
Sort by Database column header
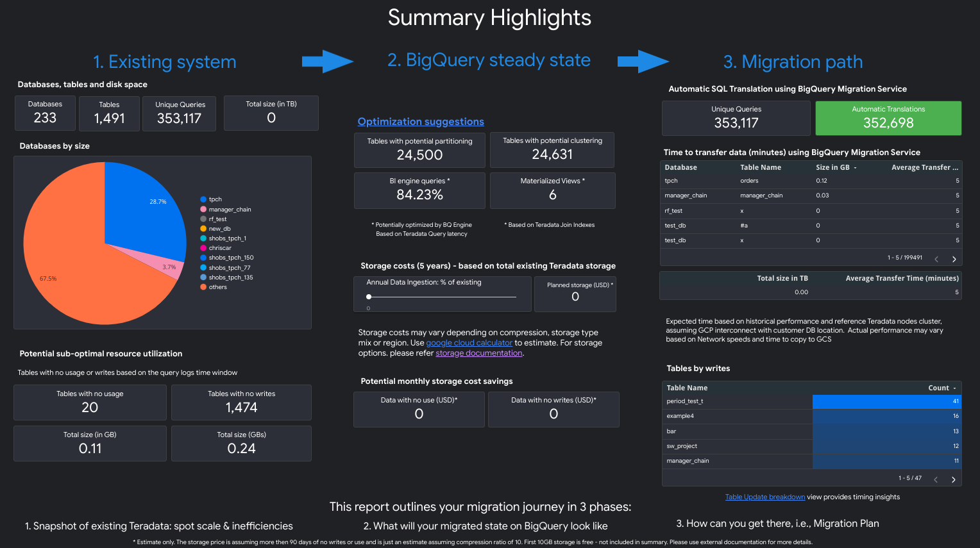[680, 167]
